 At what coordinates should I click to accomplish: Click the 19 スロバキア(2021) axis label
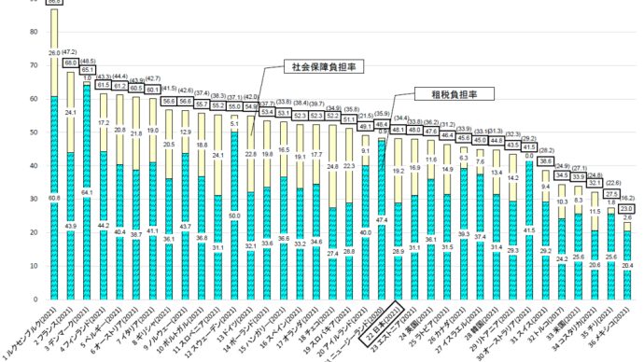click(328, 330)
